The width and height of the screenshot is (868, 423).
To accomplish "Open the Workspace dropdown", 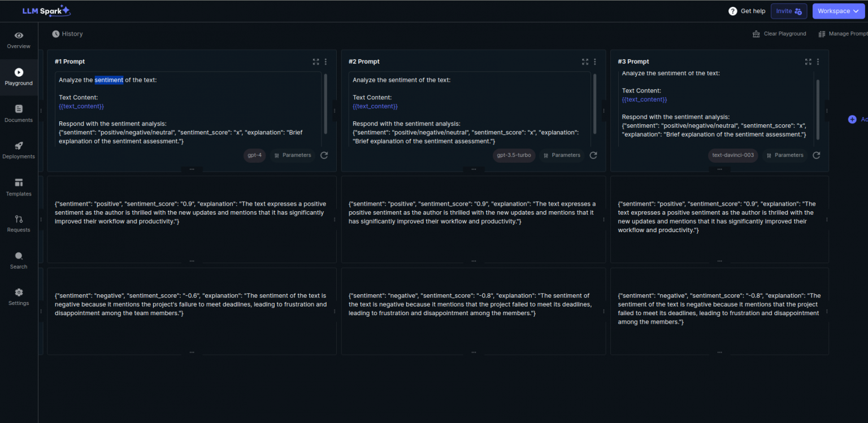I will (838, 11).
